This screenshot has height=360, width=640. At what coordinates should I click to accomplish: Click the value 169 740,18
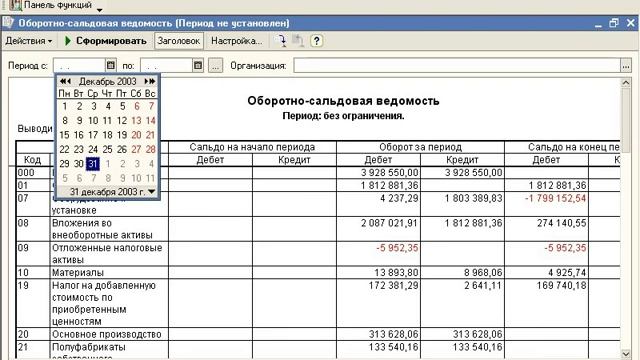[561, 285]
